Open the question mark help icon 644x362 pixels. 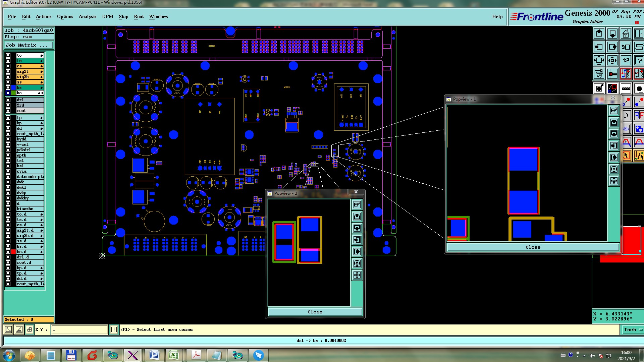click(x=639, y=61)
